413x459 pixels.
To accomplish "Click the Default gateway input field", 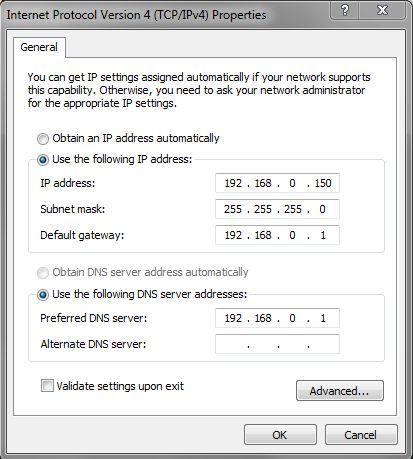I will click(277, 235).
